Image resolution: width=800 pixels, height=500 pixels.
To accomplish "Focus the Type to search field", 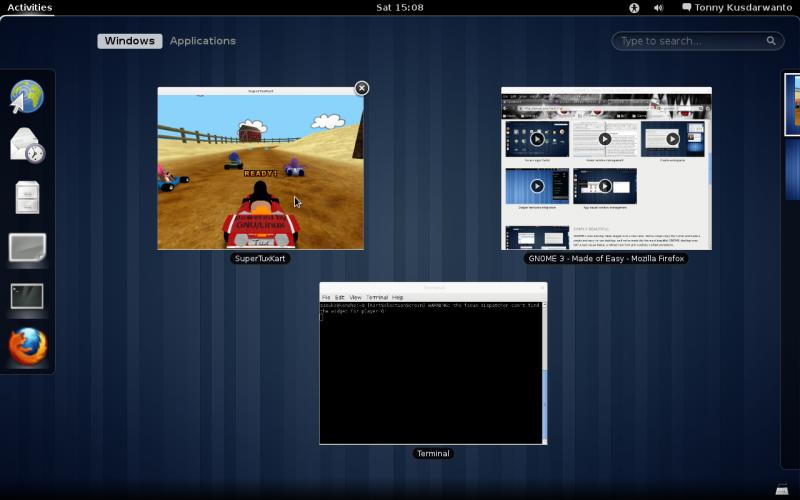I will (690, 41).
